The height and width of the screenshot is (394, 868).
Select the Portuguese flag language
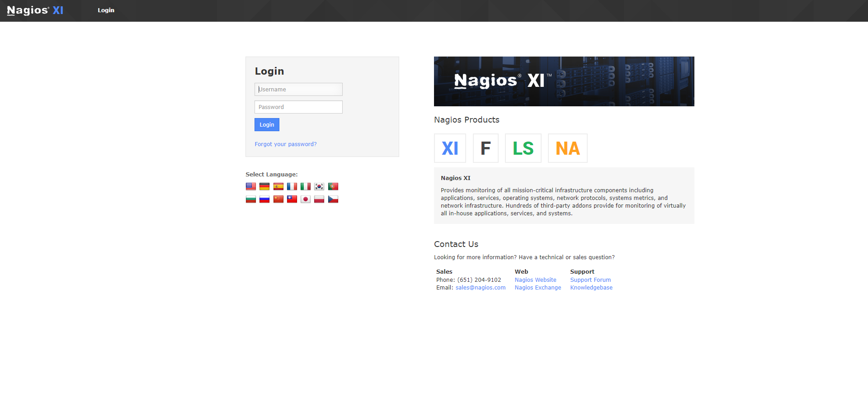click(x=333, y=186)
